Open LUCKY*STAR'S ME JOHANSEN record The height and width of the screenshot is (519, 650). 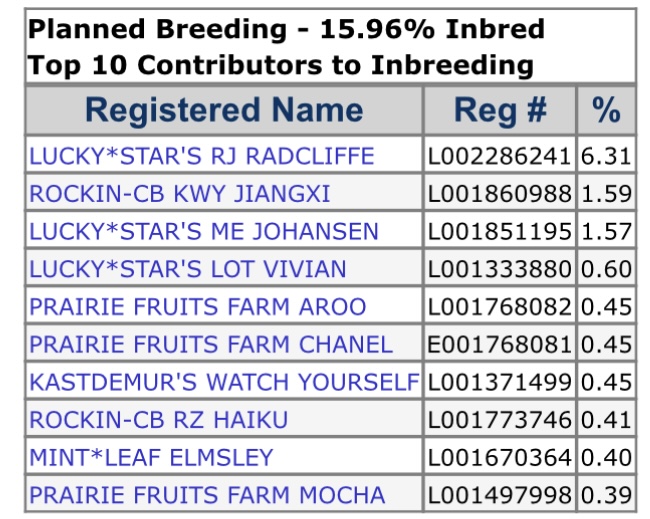coord(204,232)
